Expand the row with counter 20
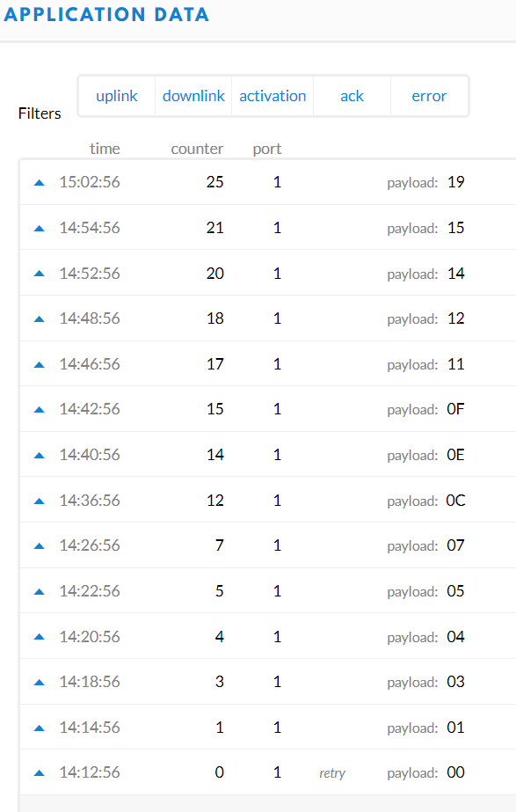 click(x=268, y=273)
